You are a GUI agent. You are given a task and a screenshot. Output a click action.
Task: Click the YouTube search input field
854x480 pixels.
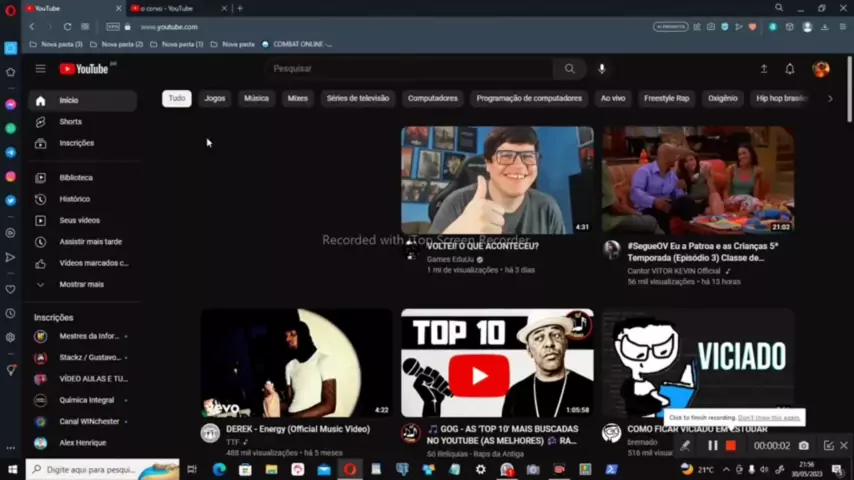tap(410, 69)
